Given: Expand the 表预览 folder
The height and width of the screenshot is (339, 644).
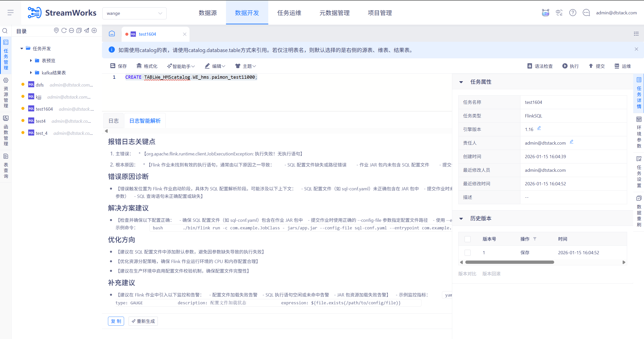Looking at the screenshot, I should (31, 61).
